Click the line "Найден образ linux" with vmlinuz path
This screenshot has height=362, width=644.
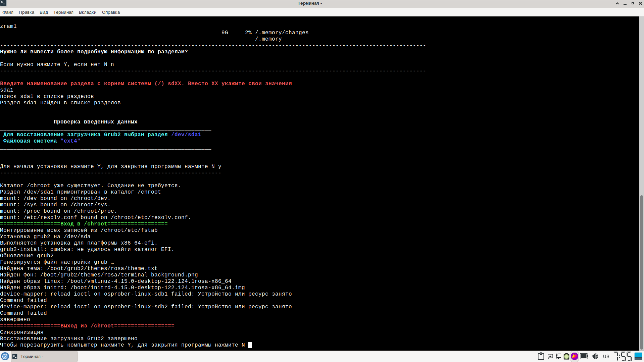click(116, 281)
